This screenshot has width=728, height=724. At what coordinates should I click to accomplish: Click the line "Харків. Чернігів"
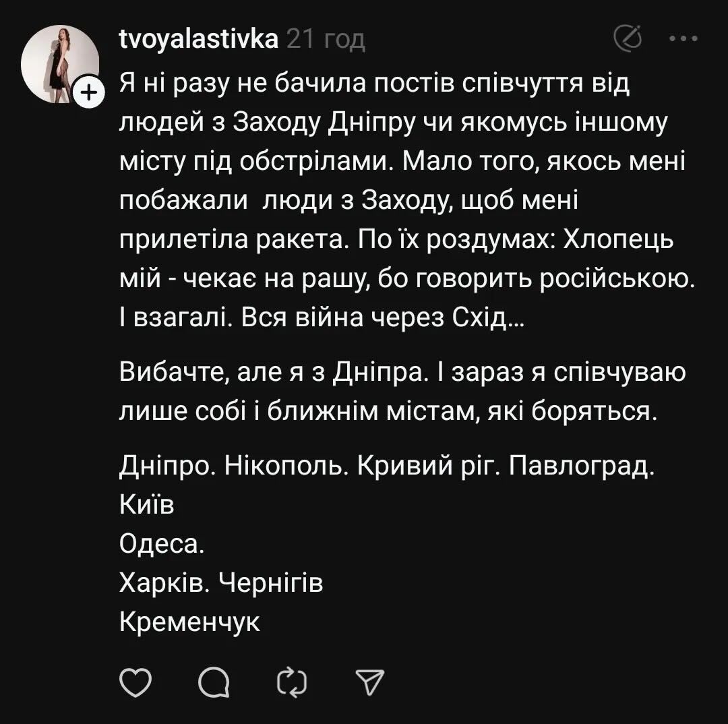click(221, 583)
